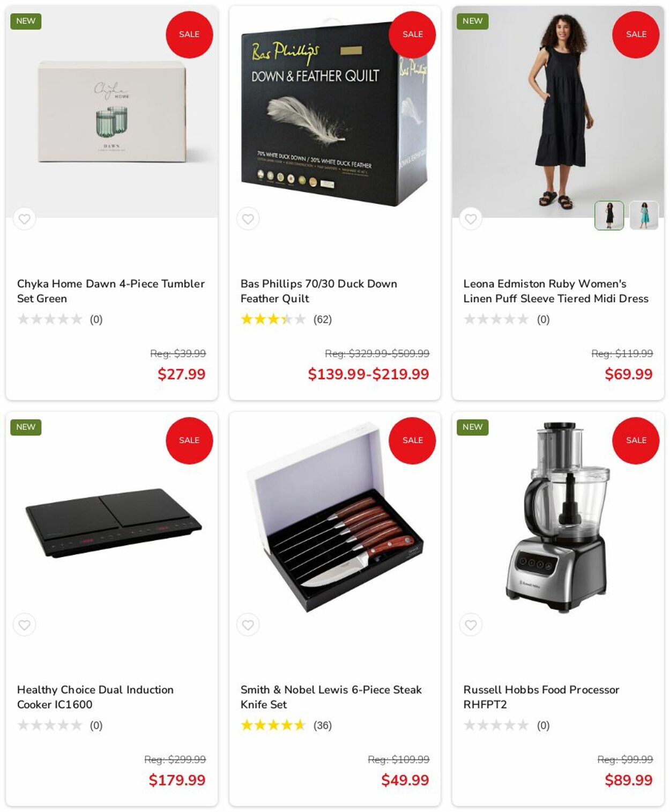Open Chyka Home Dawn 4-Piece Tumbler Set link

111,291
